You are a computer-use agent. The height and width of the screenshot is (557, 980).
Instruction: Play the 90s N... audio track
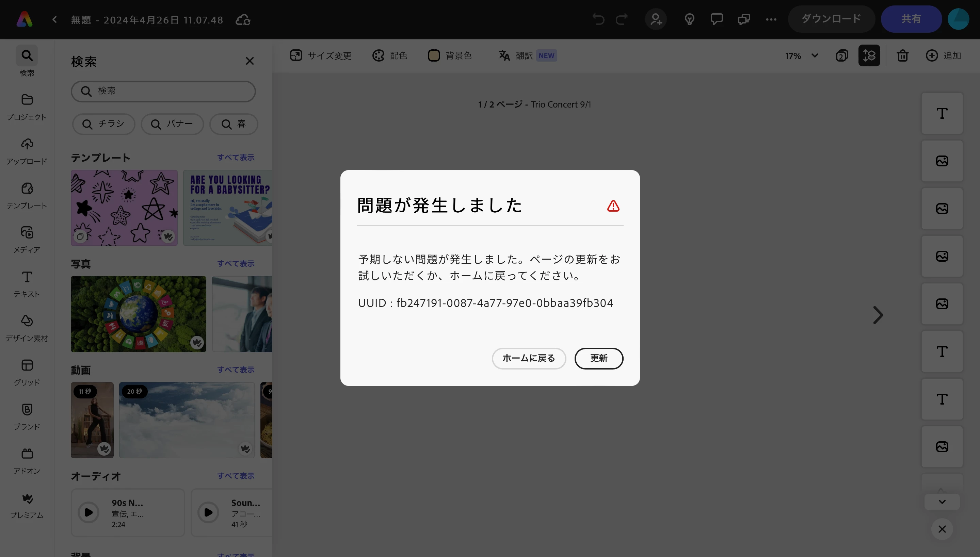pyautogui.click(x=89, y=512)
